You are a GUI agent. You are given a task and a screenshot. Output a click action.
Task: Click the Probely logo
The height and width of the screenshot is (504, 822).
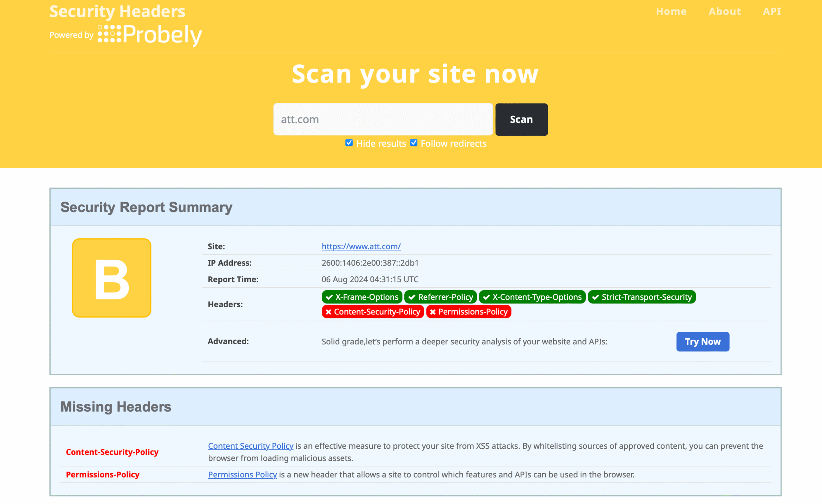[150, 34]
